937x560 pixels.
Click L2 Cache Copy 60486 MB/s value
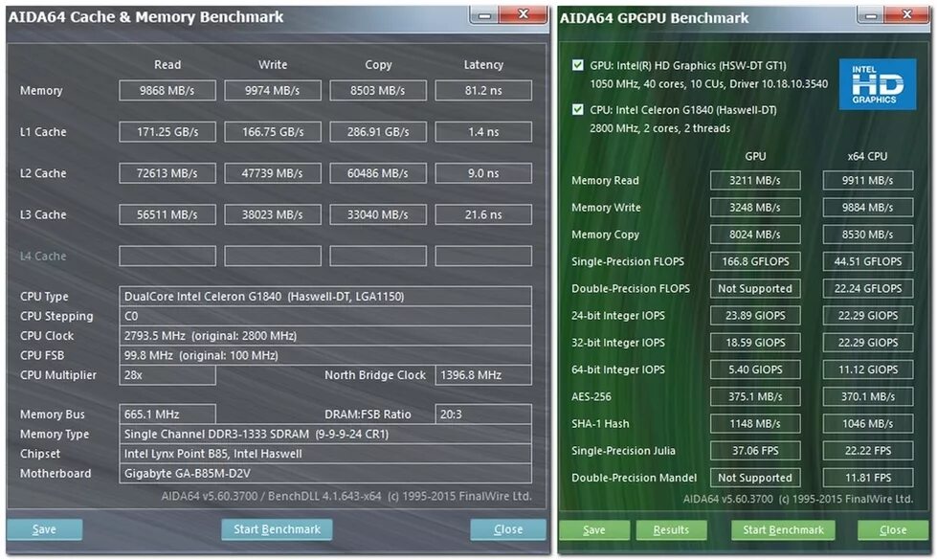click(x=378, y=173)
